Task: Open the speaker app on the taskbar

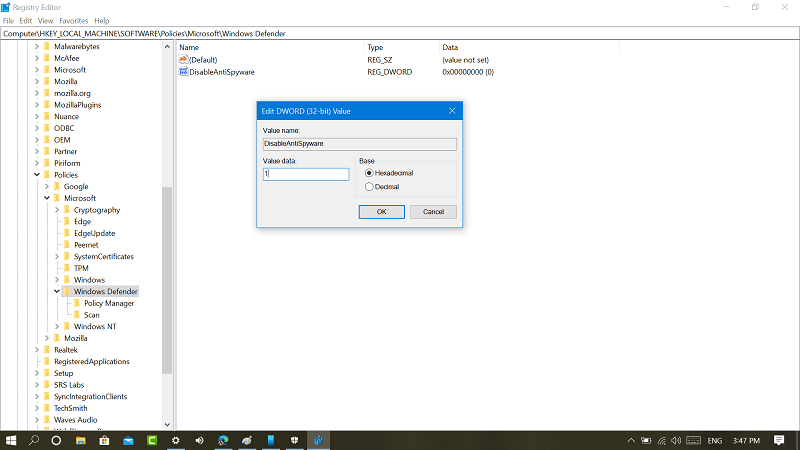Action: (x=199, y=440)
